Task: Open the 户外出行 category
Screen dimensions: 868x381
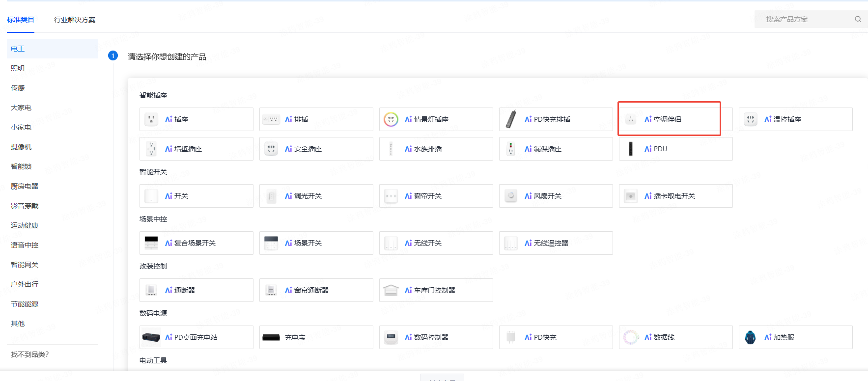Action: click(x=52, y=284)
